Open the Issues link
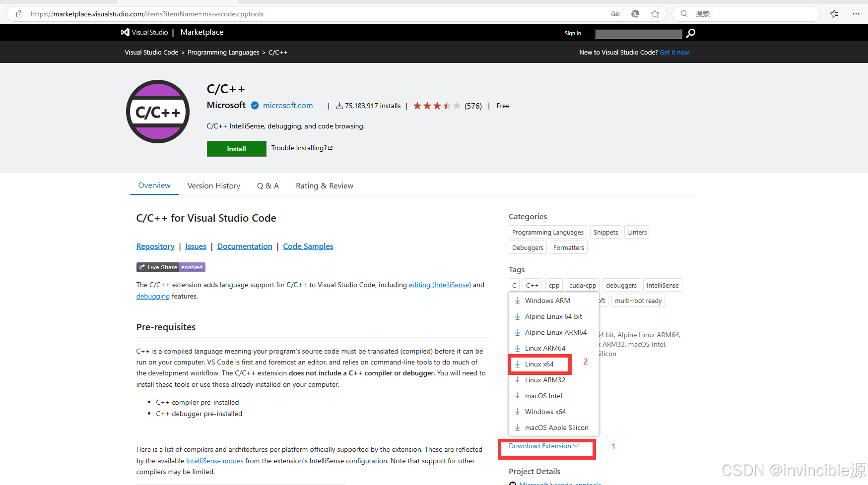The image size is (868, 485). coord(196,246)
